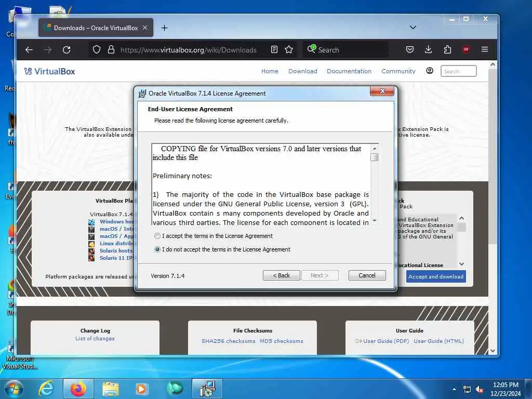Open the Firefox hamburger menu
Image resolution: width=532 pixels, height=399 pixels.
[x=485, y=49]
